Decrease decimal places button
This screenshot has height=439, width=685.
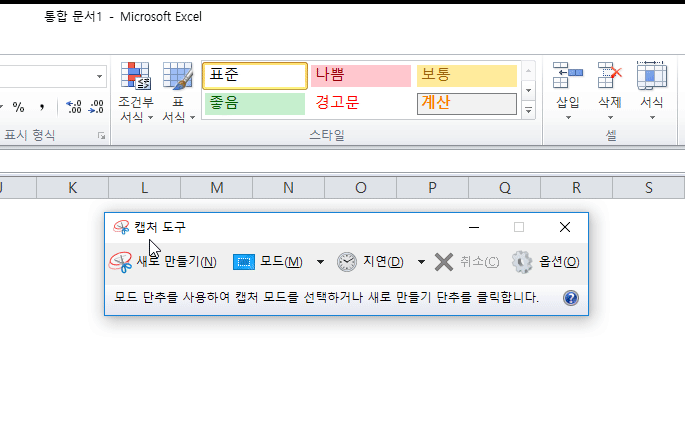[96, 107]
